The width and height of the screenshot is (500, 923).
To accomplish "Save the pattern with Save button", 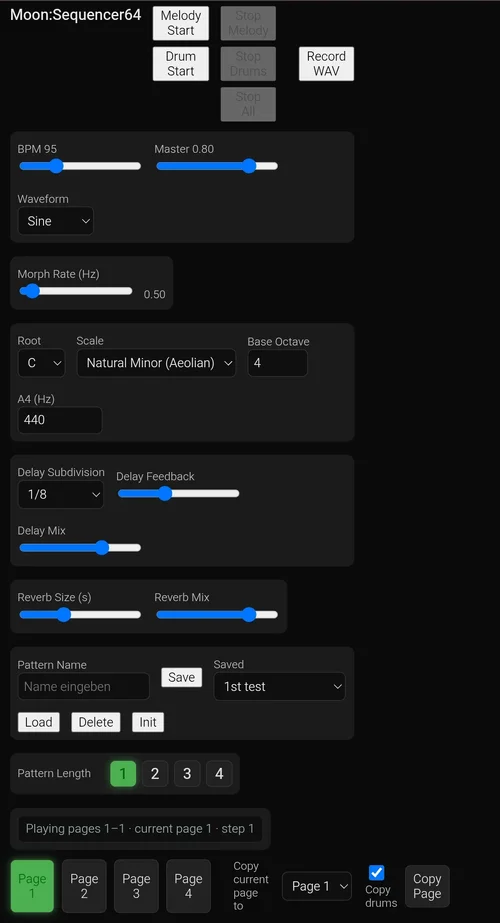I will (x=181, y=677).
